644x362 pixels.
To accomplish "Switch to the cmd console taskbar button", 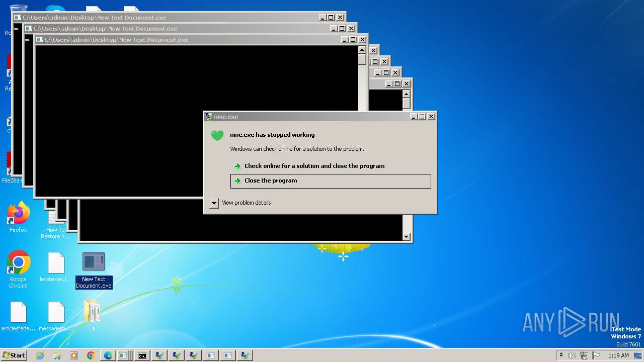I will click(142, 355).
